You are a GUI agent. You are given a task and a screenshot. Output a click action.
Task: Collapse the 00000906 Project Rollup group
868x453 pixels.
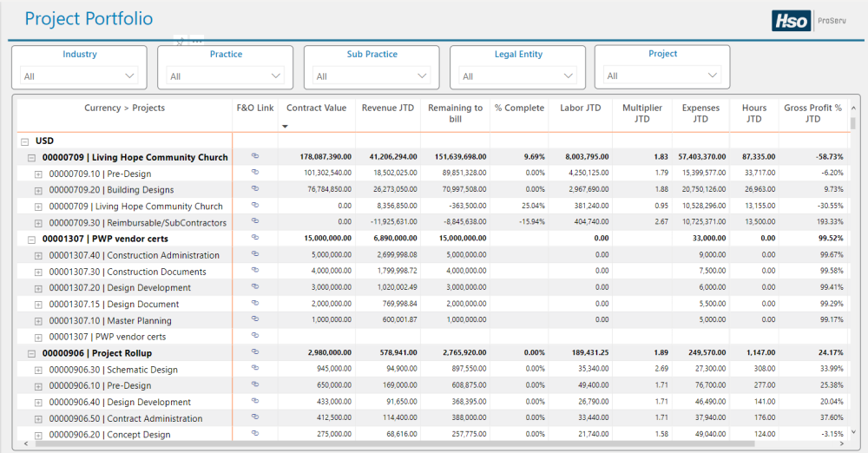[x=31, y=353]
